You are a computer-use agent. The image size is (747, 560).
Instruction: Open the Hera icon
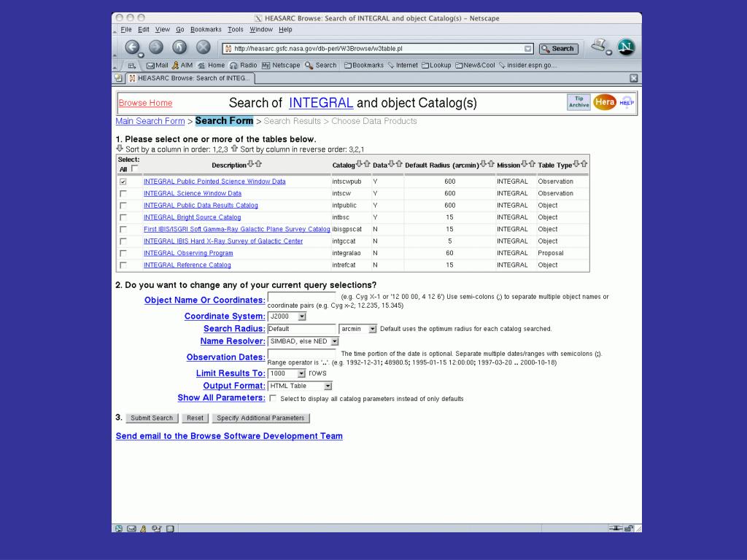click(x=605, y=102)
